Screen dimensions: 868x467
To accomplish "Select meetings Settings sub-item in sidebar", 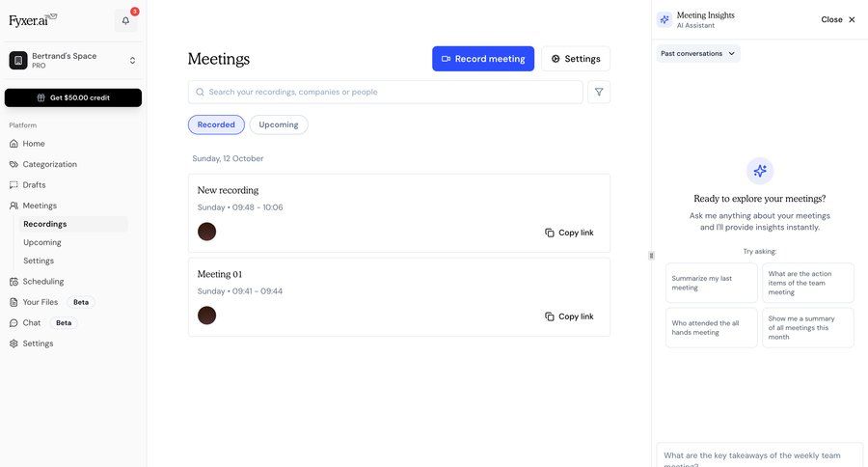I will pos(39,261).
